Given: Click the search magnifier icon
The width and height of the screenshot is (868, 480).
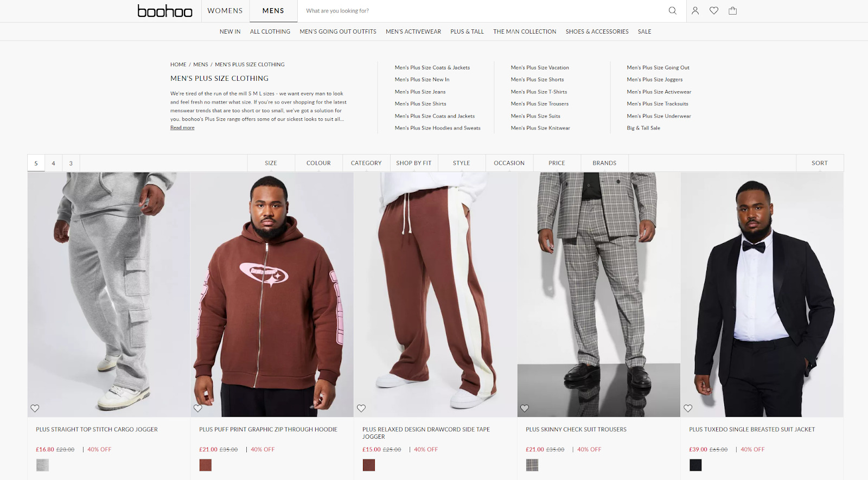Looking at the screenshot, I should [x=672, y=11].
